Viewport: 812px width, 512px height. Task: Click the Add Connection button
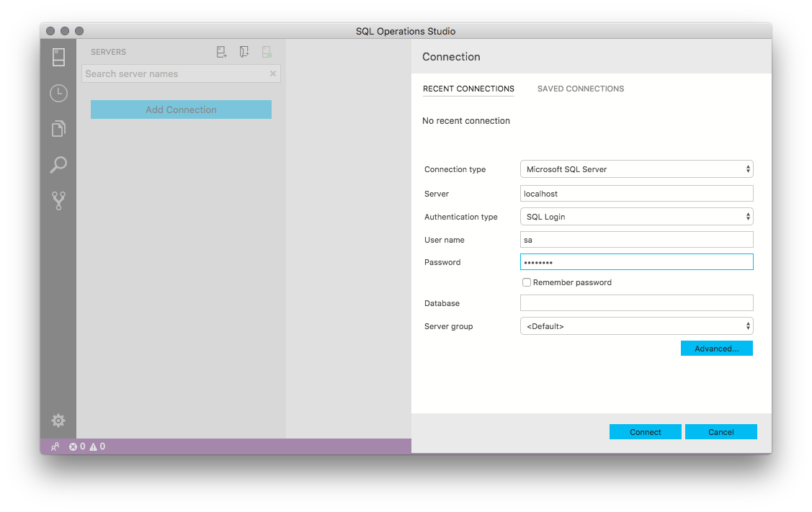click(x=182, y=109)
